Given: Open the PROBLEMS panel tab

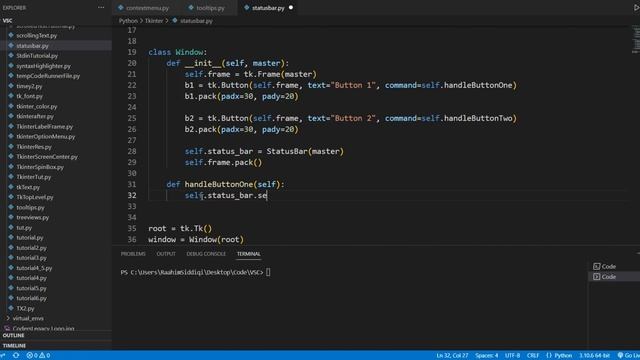Looking at the screenshot, I should pyautogui.click(x=133, y=254).
